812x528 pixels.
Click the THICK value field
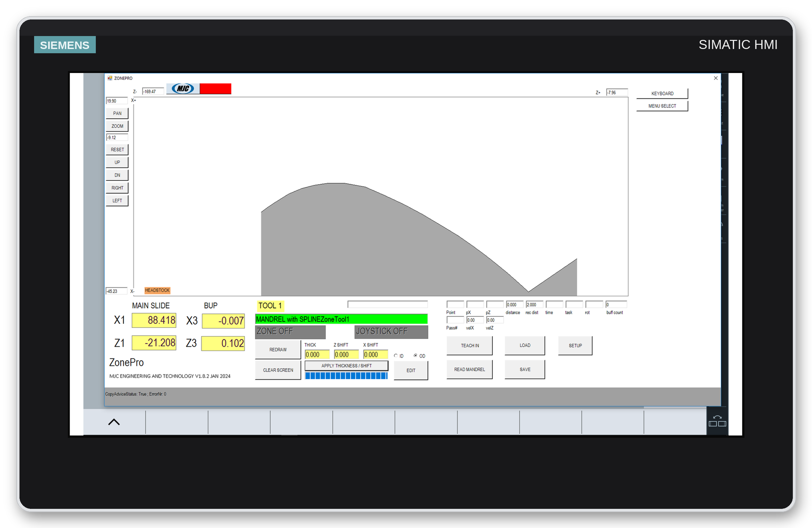pos(317,355)
